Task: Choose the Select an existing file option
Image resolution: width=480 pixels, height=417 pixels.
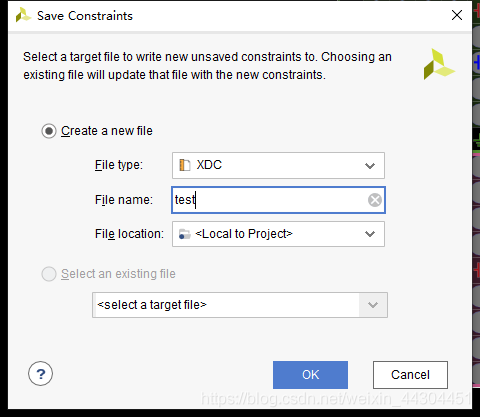Action: tap(49, 274)
